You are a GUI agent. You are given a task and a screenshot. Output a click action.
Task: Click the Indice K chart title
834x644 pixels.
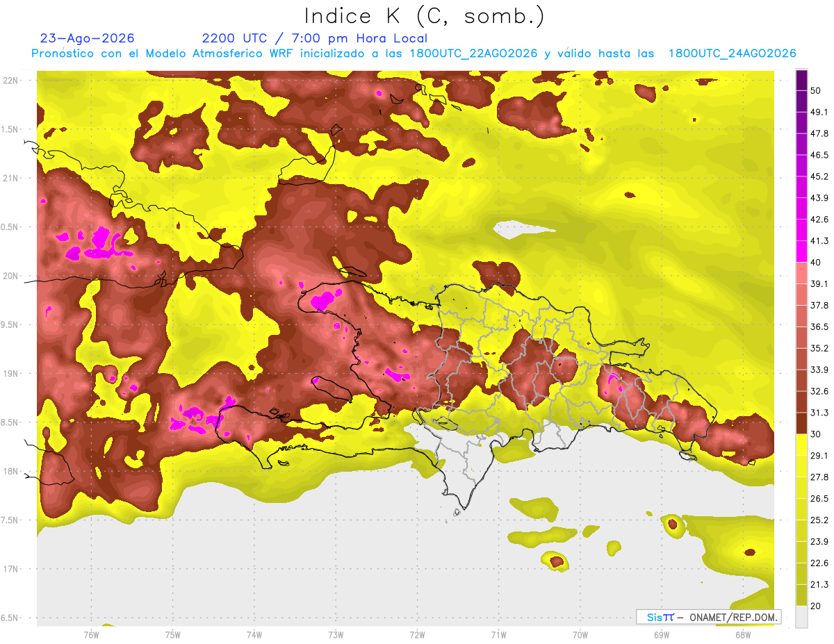pyautogui.click(x=425, y=16)
